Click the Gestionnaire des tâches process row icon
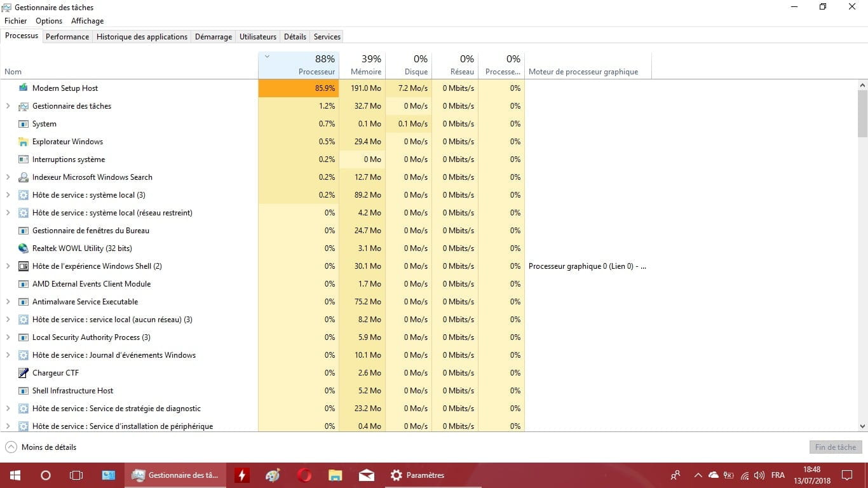This screenshot has width=868, height=488. 24,105
